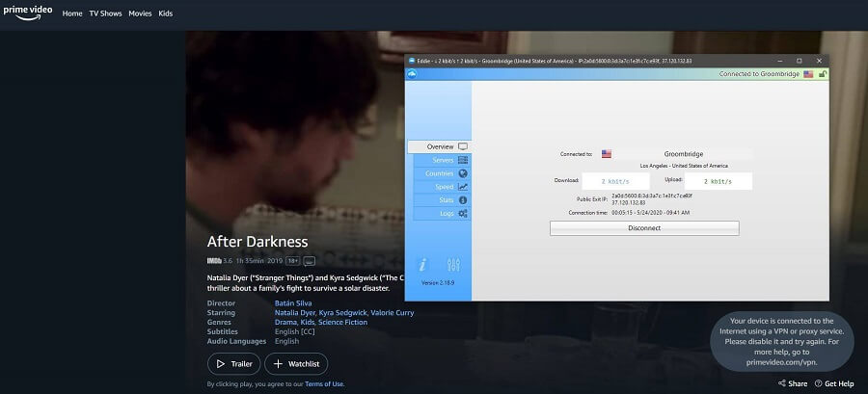Click the Share button
This screenshot has width=868, height=394.
(x=793, y=383)
